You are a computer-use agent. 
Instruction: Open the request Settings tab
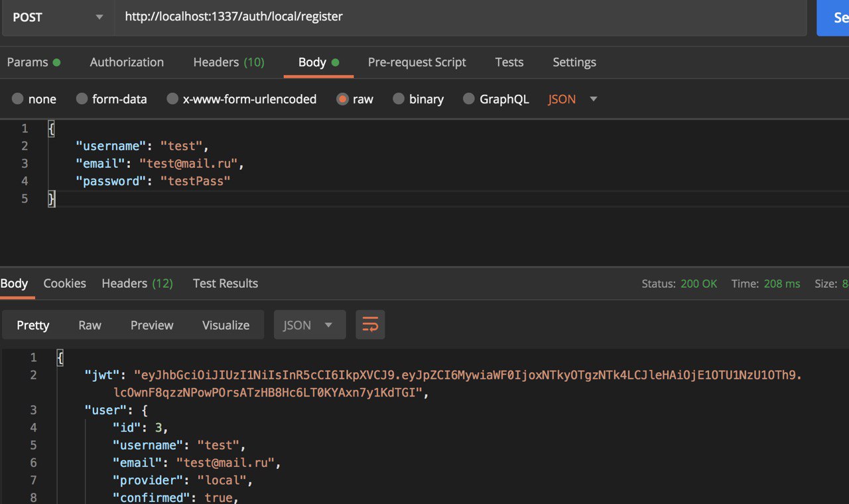coord(574,62)
